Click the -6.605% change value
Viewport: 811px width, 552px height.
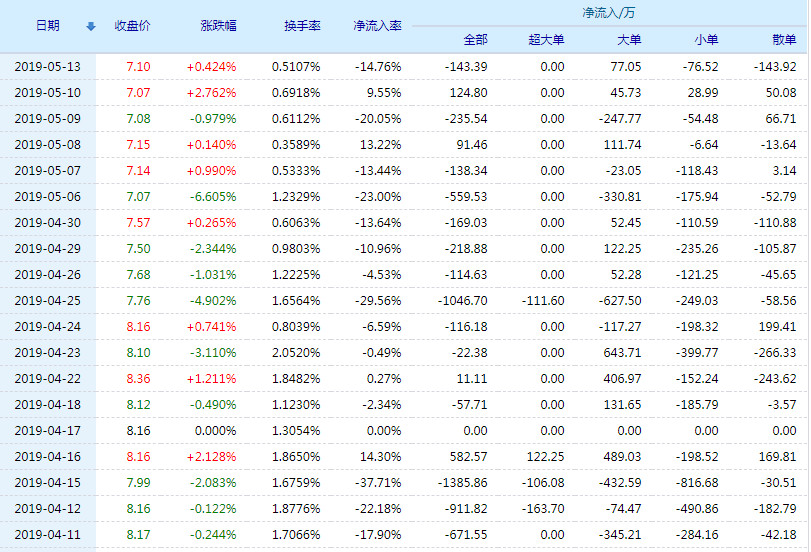tap(212, 197)
